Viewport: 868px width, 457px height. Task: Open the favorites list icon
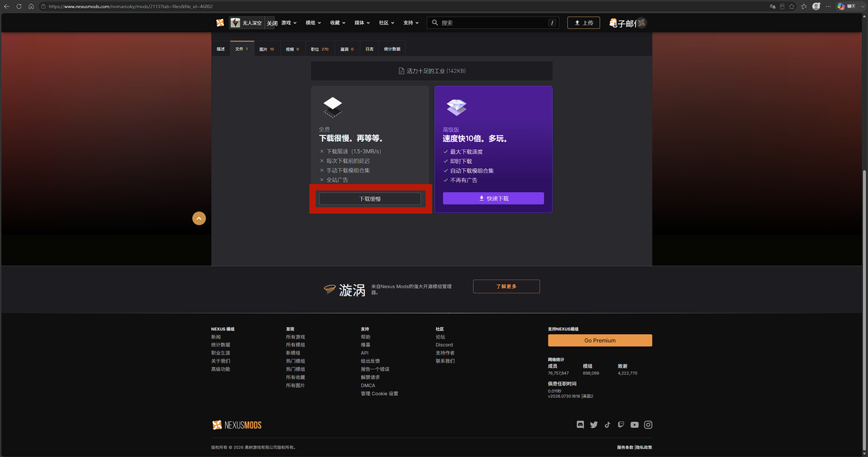pyautogui.click(x=804, y=6)
